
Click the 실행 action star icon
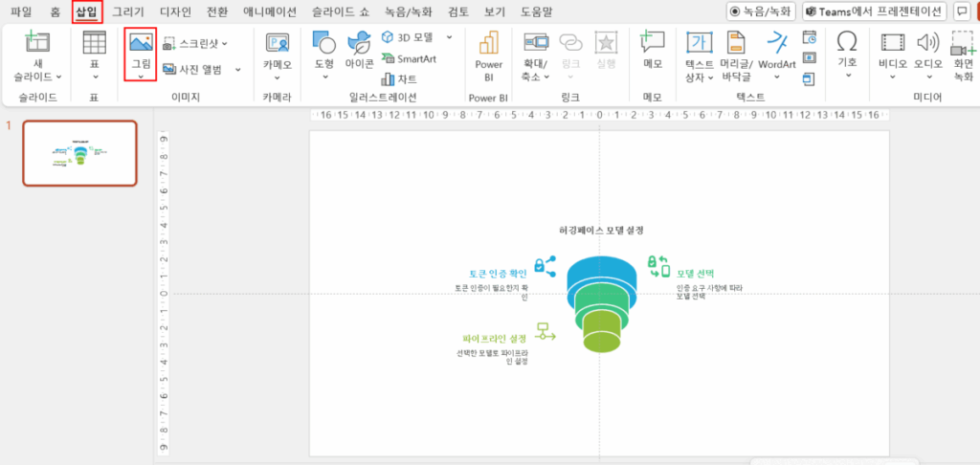tap(606, 42)
